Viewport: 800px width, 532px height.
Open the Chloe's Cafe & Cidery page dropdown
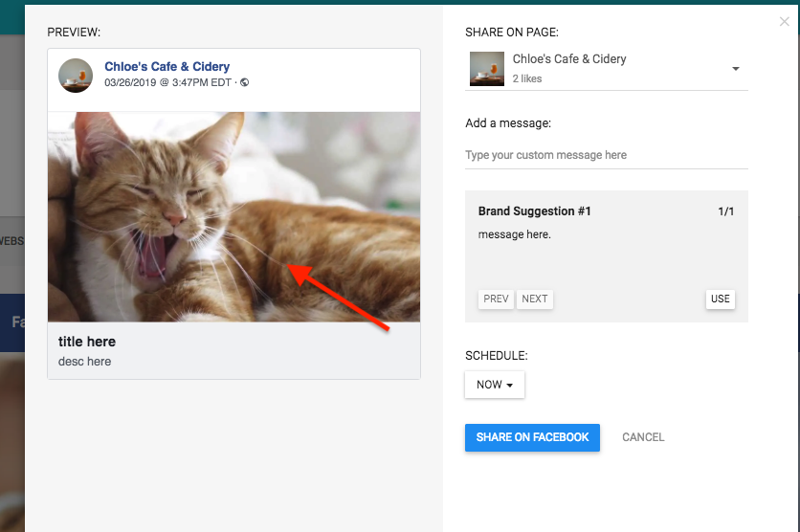click(x=606, y=68)
